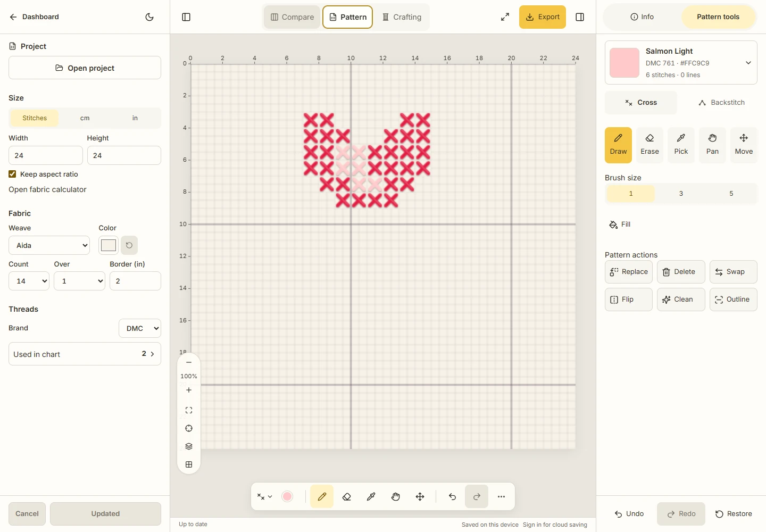Toggle grid icon in zoom panel
The height and width of the screenshot is (532, 766).
[x=189, y=464]
